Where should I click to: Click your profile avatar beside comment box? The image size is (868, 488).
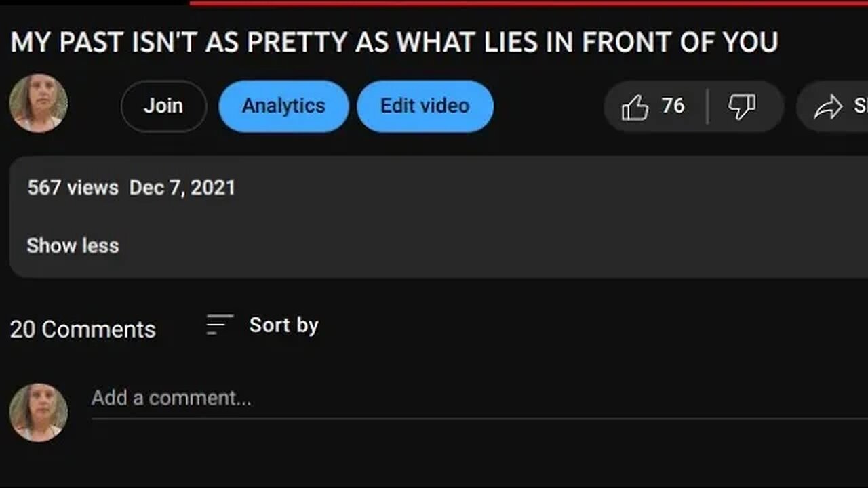click(x=39, y=412)
